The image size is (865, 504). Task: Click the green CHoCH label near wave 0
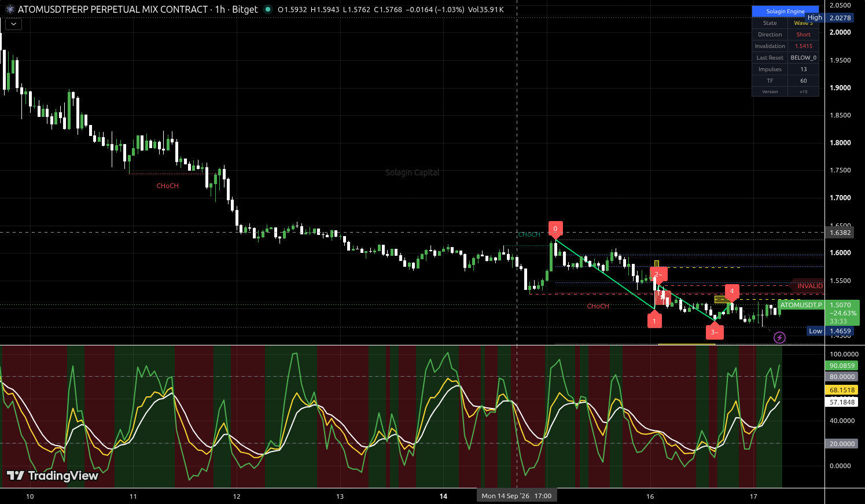(529, 234)
